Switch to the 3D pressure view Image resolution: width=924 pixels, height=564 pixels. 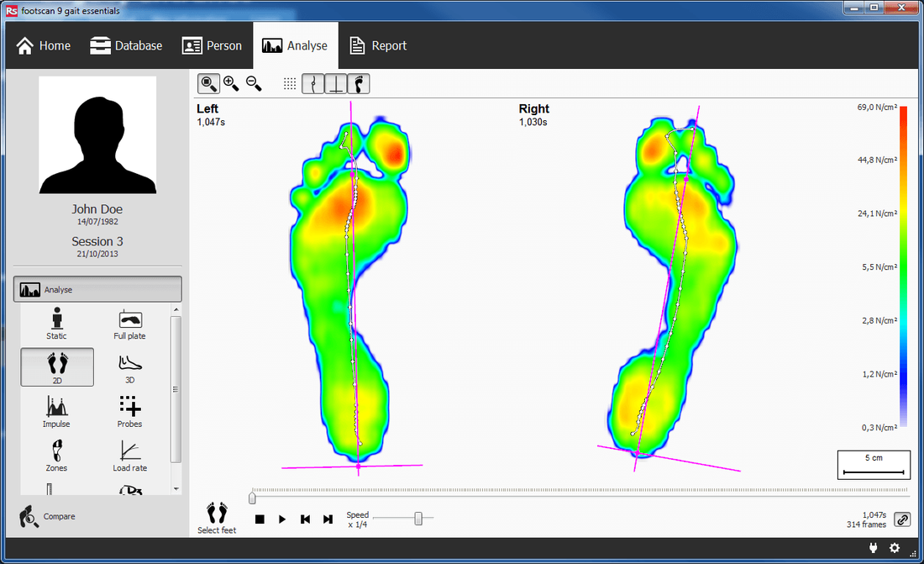129,369
